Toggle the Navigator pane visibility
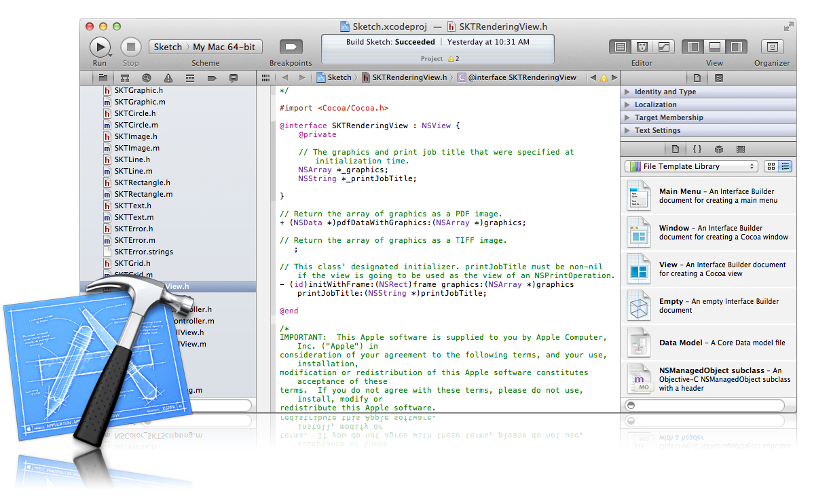831x504 pixels. pyautogui.click(x=692, y=47)
